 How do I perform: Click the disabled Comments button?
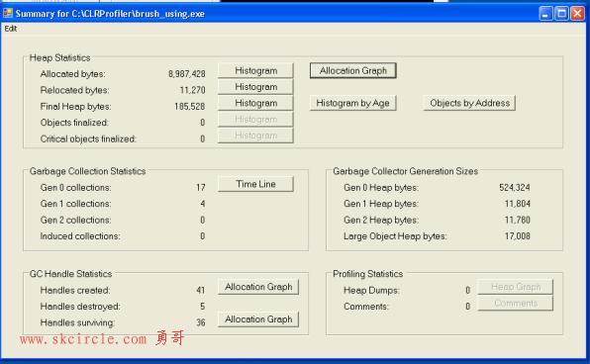click(x=516, y=303)
